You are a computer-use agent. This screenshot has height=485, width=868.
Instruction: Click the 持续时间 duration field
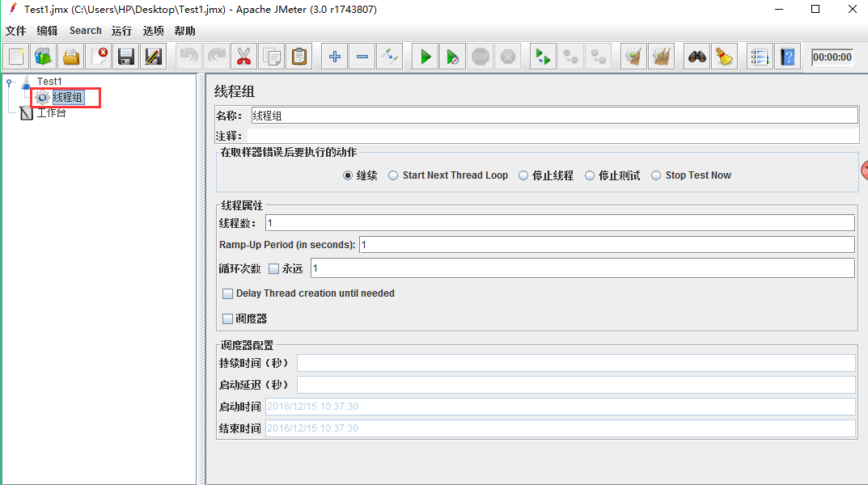coord(576,363)
